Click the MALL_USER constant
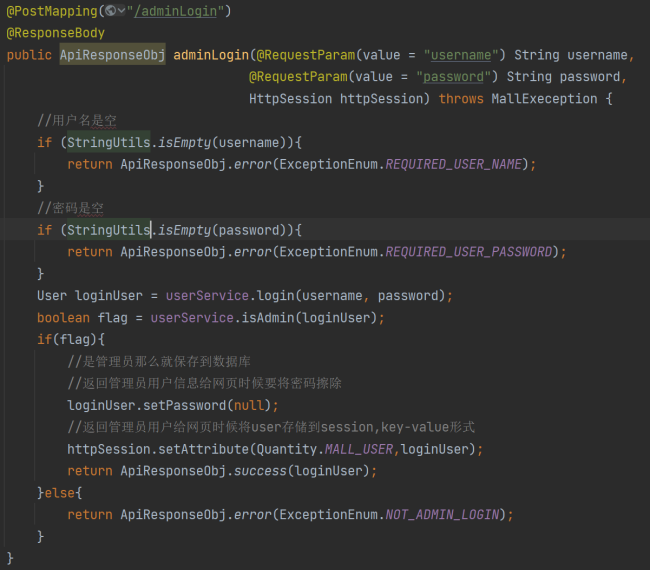Viewport: 650px width, 570px height. click(x=359, y=449)
